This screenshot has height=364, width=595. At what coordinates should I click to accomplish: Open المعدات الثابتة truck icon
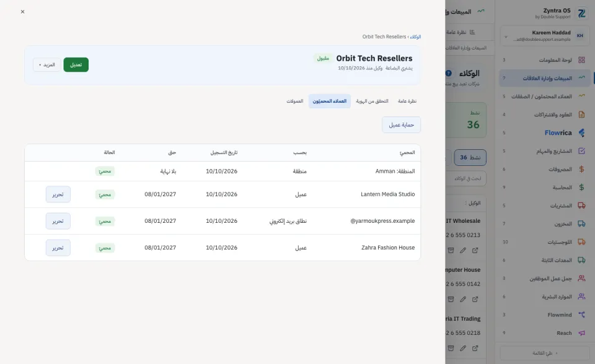(x=581, y=260)
